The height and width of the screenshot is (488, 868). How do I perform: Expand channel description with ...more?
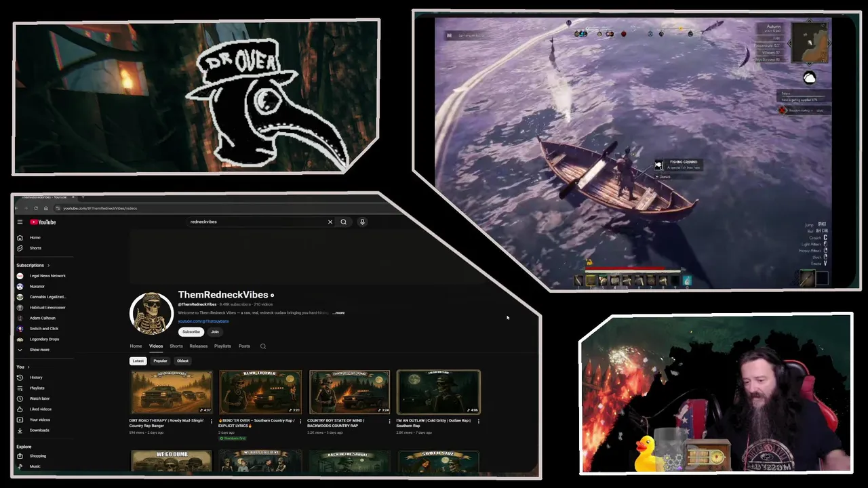pyautogui.click(x=338, y=312)
